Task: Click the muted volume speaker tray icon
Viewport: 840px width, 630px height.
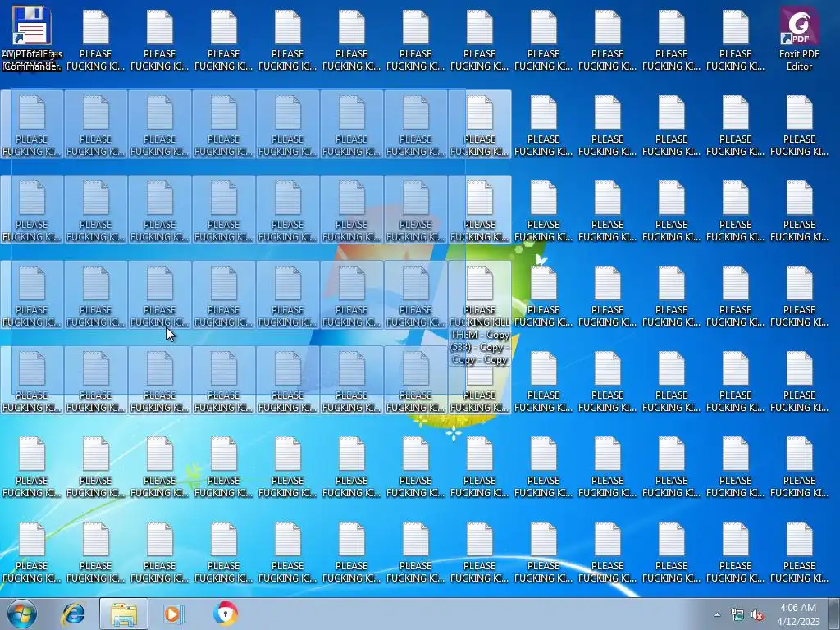Action: [x=757, y=614]
